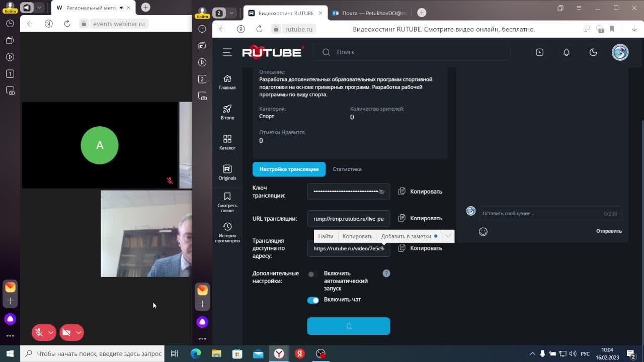Click the URL трансляции field
This screenshot has width=644, height=362.
(349, 219)
